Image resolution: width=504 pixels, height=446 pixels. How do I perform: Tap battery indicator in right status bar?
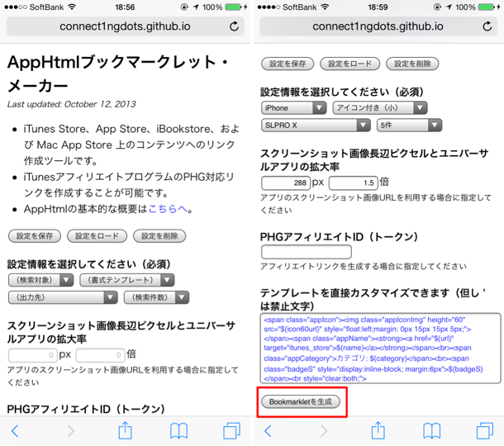487,7
